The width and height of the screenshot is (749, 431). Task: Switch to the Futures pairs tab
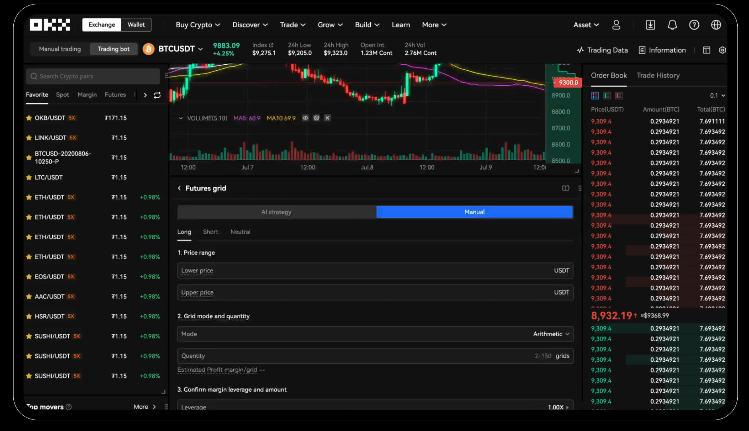click(x=115, y=95)
